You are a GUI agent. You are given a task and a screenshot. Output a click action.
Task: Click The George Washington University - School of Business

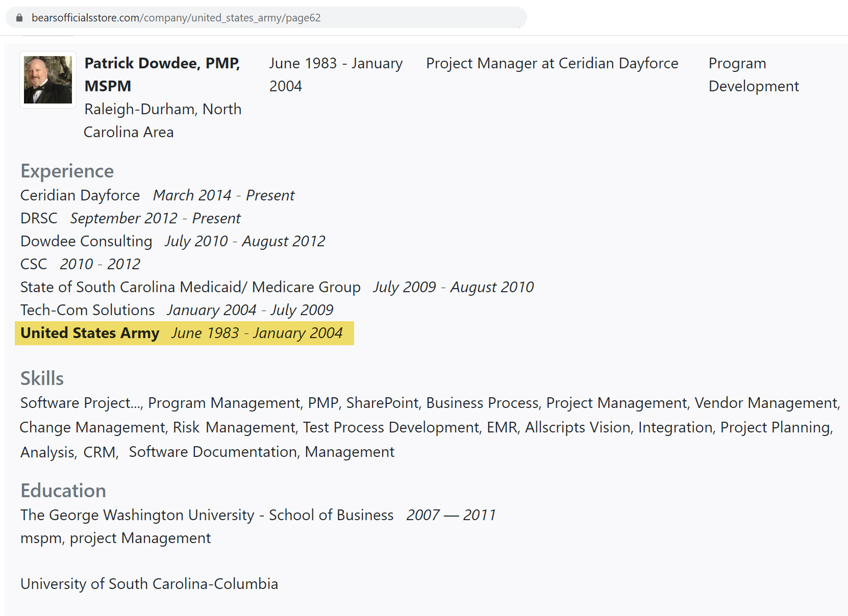coord(207,515)
